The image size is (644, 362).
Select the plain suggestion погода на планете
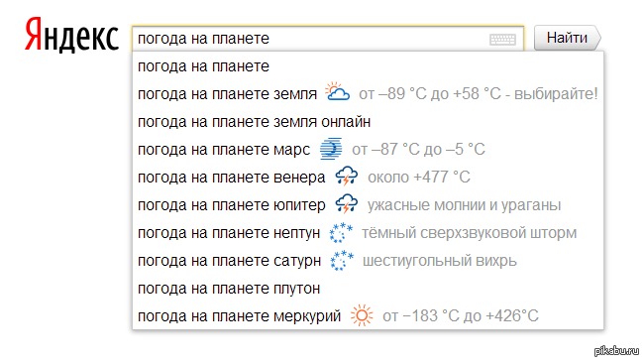368,66
